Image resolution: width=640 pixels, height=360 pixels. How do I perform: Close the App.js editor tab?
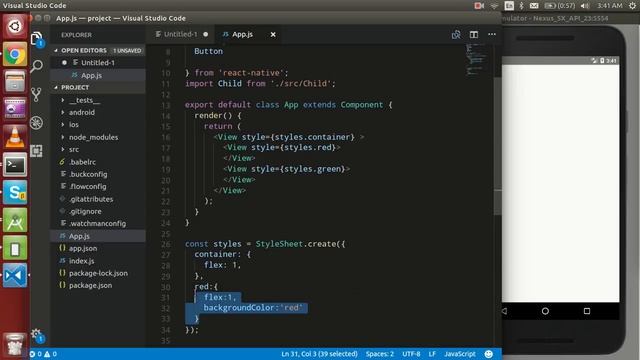[273, 35]
